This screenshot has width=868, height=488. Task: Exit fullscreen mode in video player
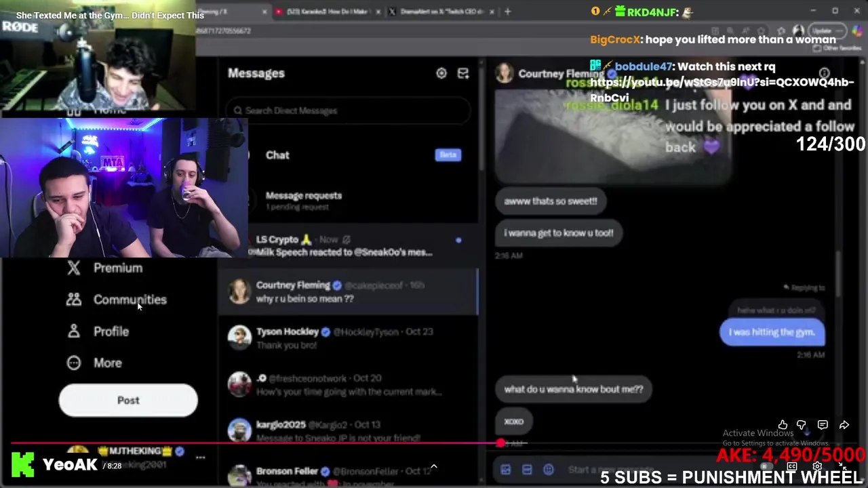pos(842,466)
